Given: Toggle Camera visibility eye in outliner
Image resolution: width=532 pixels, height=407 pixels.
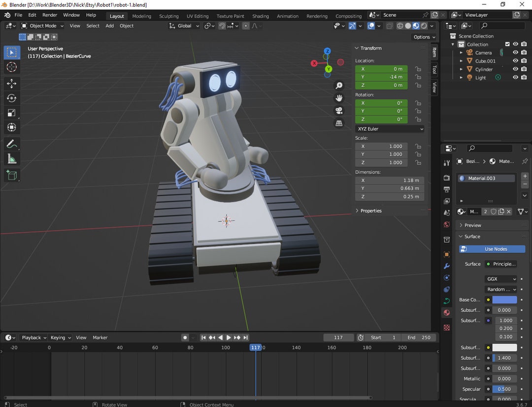Looking at the screenshot, I should pyautogui.click(x=515, y=53).
